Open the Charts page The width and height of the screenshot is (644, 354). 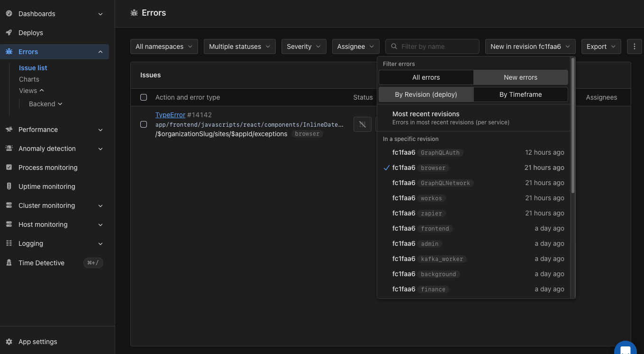[29, 79]
